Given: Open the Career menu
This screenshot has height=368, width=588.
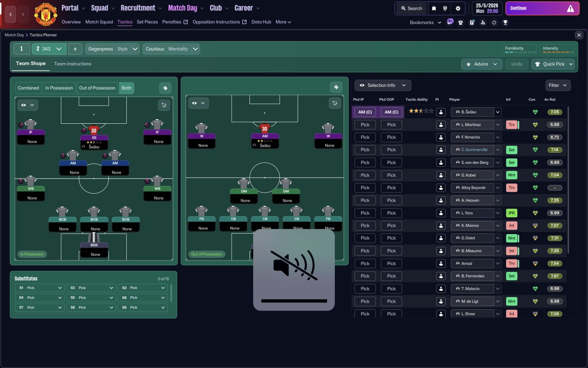Looking at the screenshot, I should [x=247, y=8].
